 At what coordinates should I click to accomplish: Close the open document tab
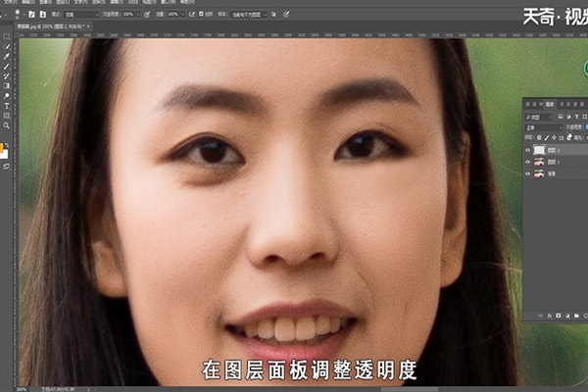(x=89, y=26)
